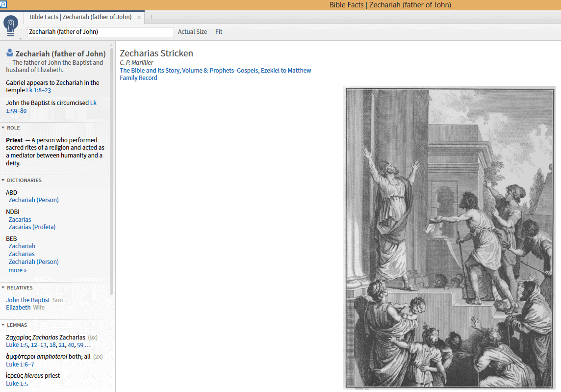Click the sidebar vertical scrollbar
Image resolution: width=561 pixels, height=392 pixels.
(x=112, y=172)
